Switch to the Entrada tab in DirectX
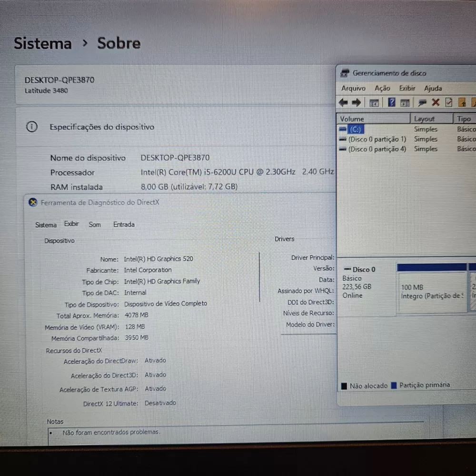The width and height of the screenshot is (476, 476). click(x=124, y=225)
